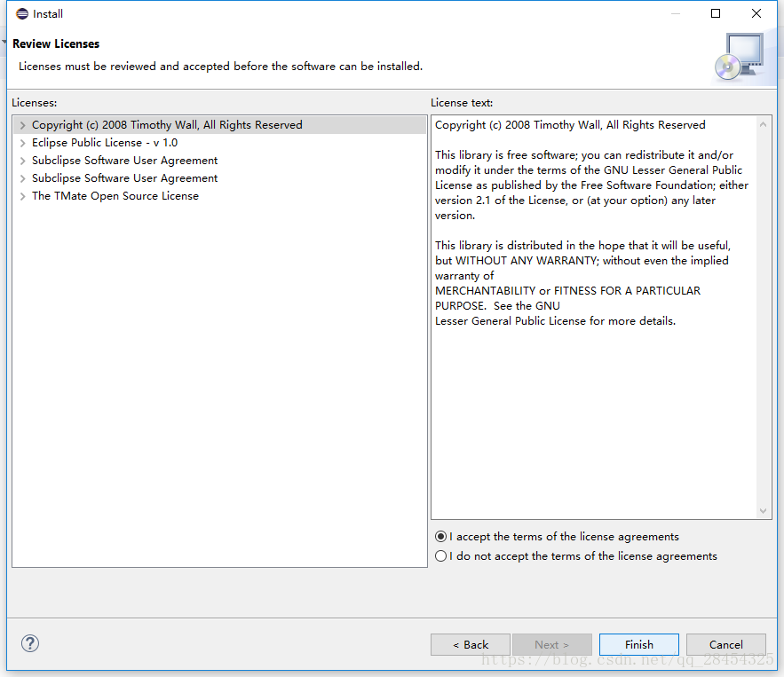Expand the TMate Open Source License entry
Screen dimensions: 784x677
[22, 196]
